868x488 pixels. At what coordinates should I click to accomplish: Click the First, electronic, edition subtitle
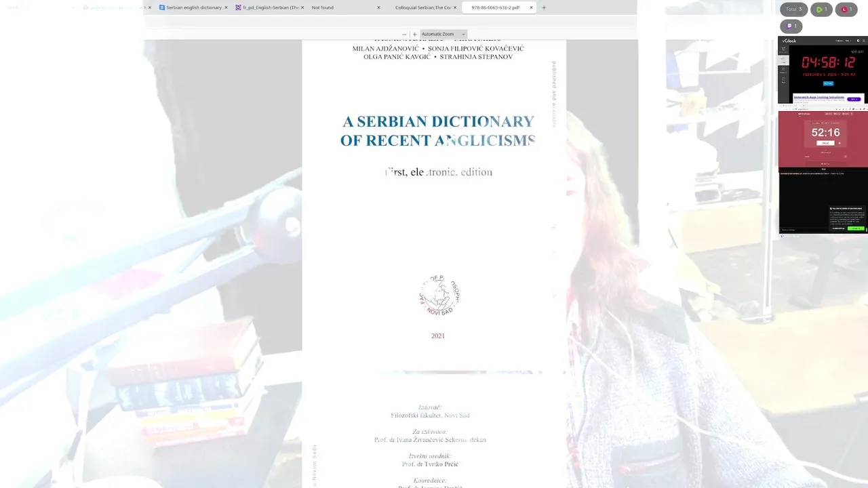438,172
